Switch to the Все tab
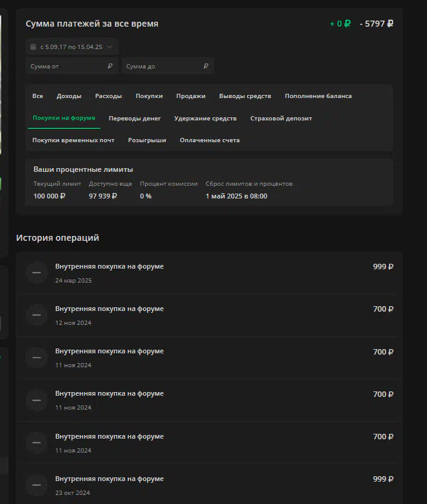Viewport: 427px width, 504px height. [x=37, y=96]
